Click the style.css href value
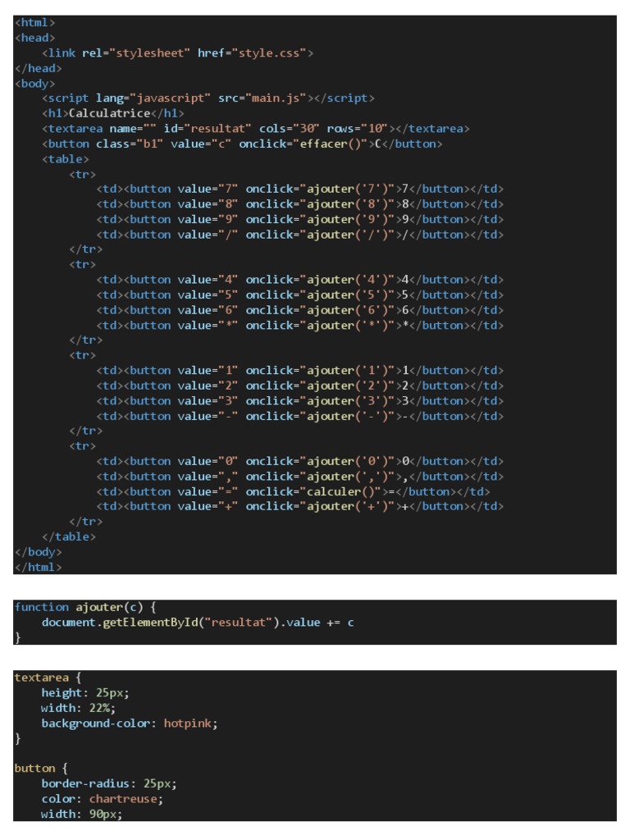630x840 pixels. point(271,52)
